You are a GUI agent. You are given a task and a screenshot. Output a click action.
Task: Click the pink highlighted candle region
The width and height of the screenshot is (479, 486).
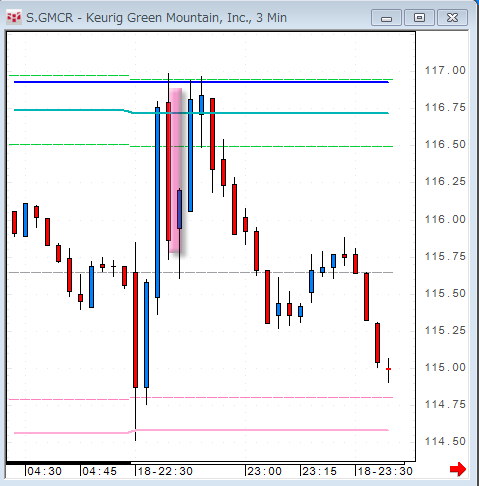coord(176,170)
